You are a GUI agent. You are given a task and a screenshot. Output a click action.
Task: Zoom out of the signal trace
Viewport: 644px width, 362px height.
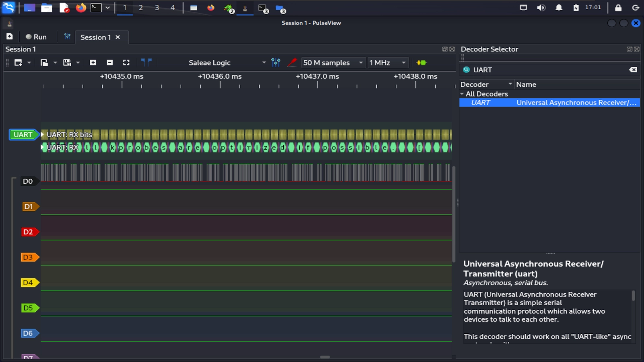(109, 62)
